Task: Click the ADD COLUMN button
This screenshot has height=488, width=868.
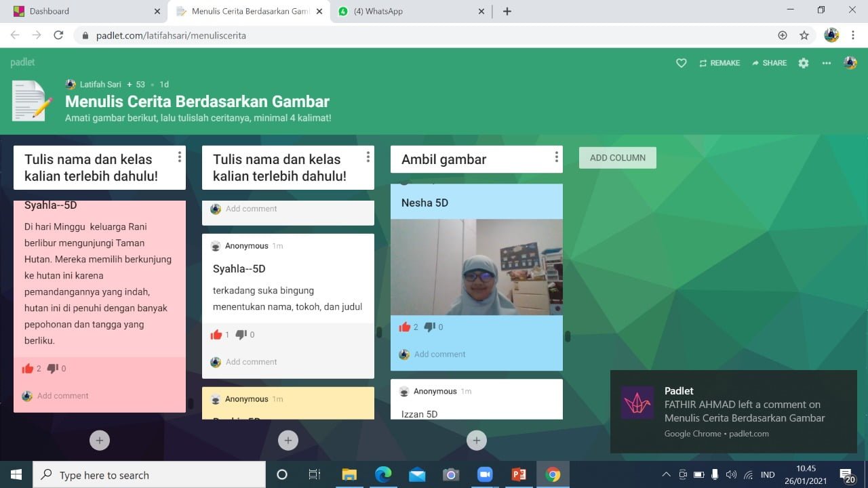Action: [617, 158]
